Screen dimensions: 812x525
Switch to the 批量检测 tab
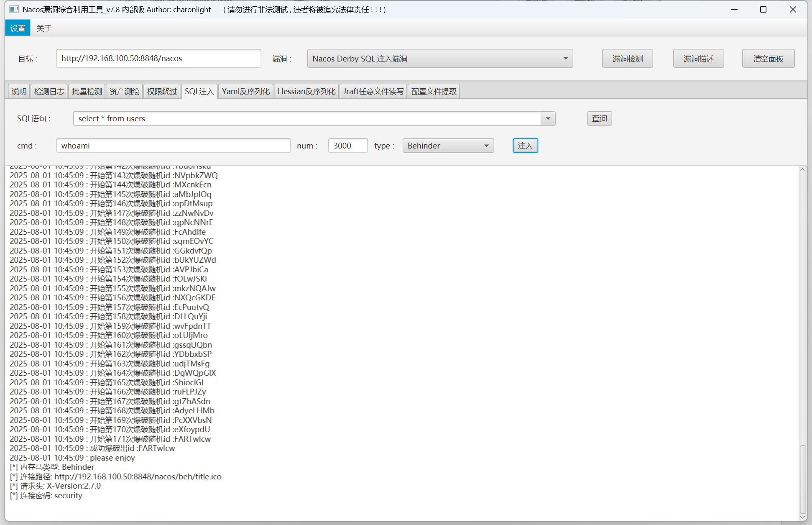tap(87, 91)
